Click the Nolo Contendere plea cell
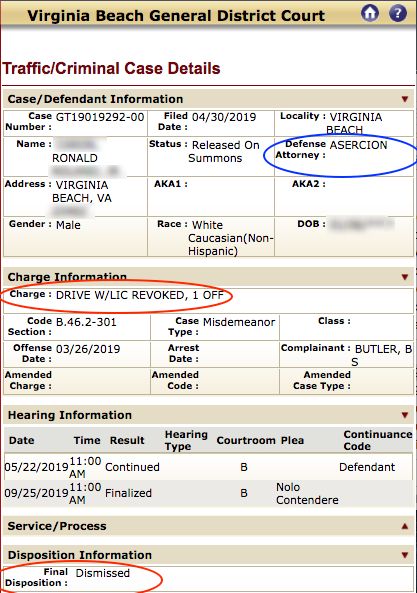Image resolution: width=417 pixels, height=593 pixels. click(x=307, y=493)
